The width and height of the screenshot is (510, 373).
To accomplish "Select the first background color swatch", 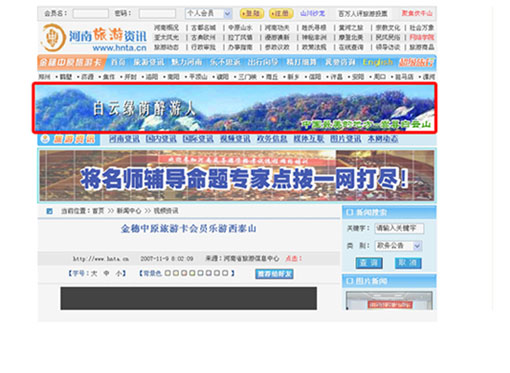I will 168,273.
